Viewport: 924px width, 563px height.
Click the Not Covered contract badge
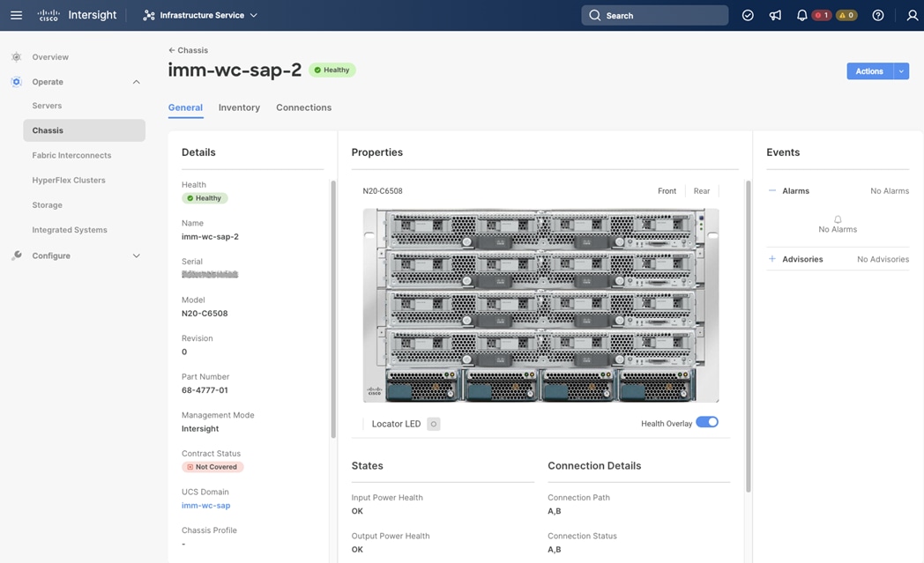(212, 467)
